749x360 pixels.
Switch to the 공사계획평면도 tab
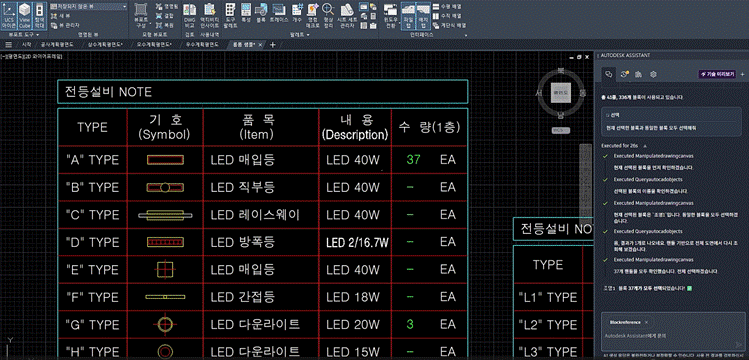(x=57, y=44)
